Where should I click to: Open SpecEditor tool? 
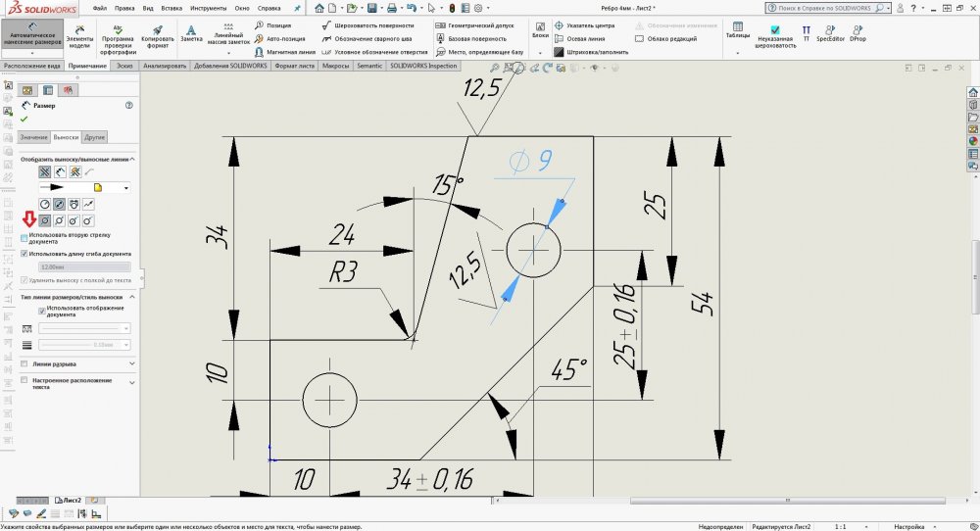[830, 33]
